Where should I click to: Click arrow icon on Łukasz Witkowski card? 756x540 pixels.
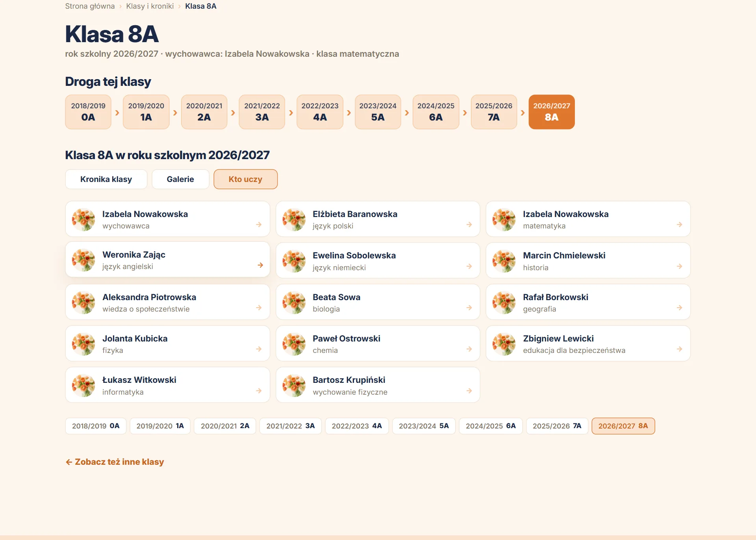pos(259,391)
